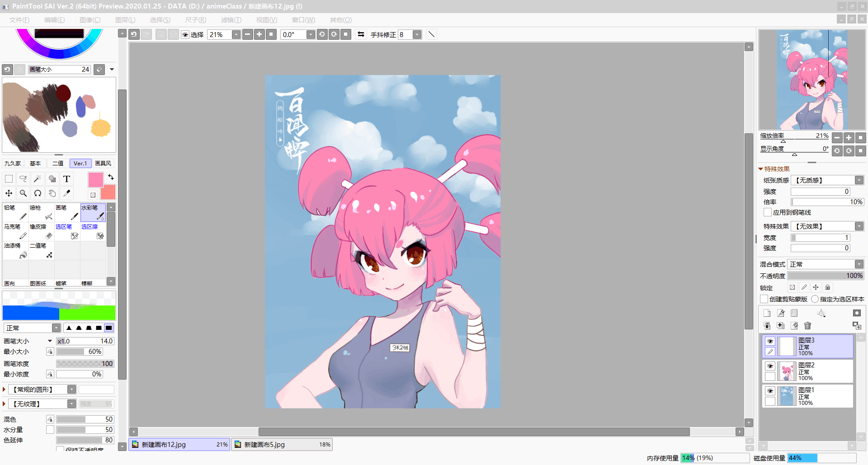Switch to 基本 tool tray tab
This screenshot has width=868, height=465.
[x=35, y=164]
